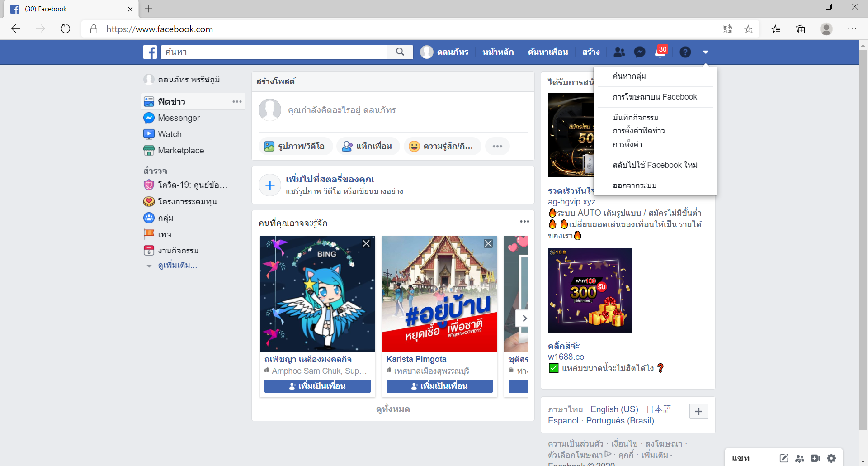The image size is (868, 466).
Task: Open the ag-hgvip.xyz ad link
Action: point(571,202)
